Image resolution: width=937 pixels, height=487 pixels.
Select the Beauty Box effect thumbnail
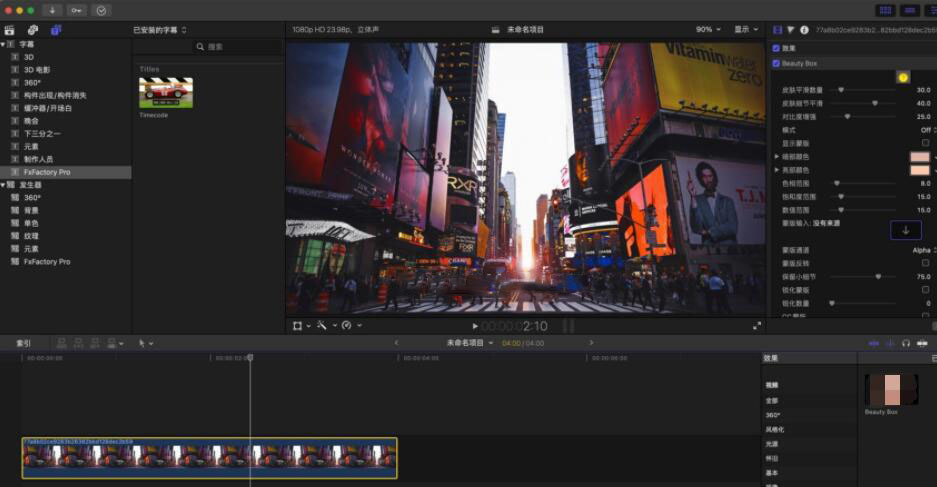click(891, 390)
